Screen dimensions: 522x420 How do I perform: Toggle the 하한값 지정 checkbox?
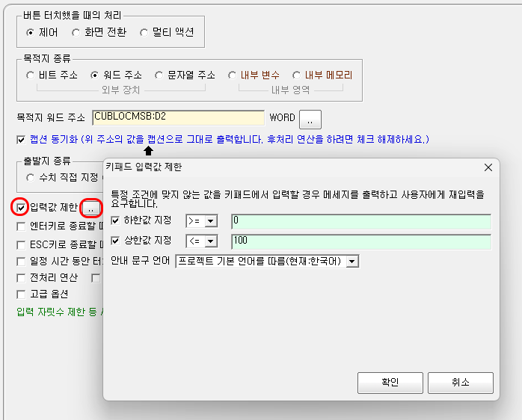[x=115, y=220]
